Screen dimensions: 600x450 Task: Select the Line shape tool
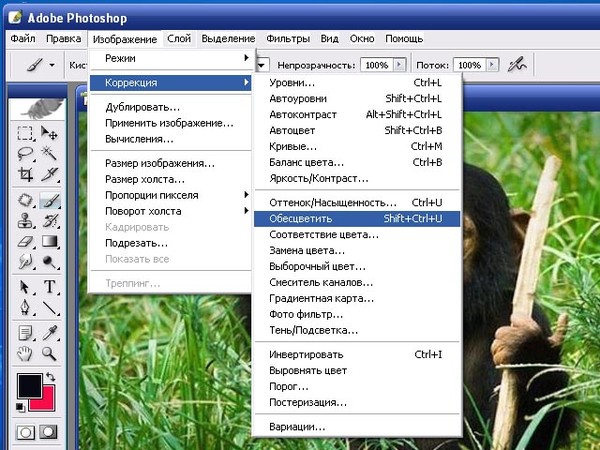(x=49, y=308)
